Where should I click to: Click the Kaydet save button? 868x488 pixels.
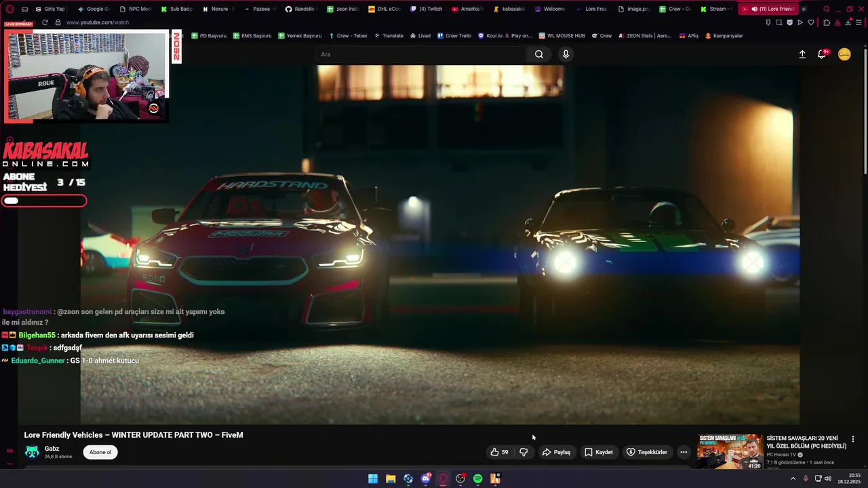(599, 452)
